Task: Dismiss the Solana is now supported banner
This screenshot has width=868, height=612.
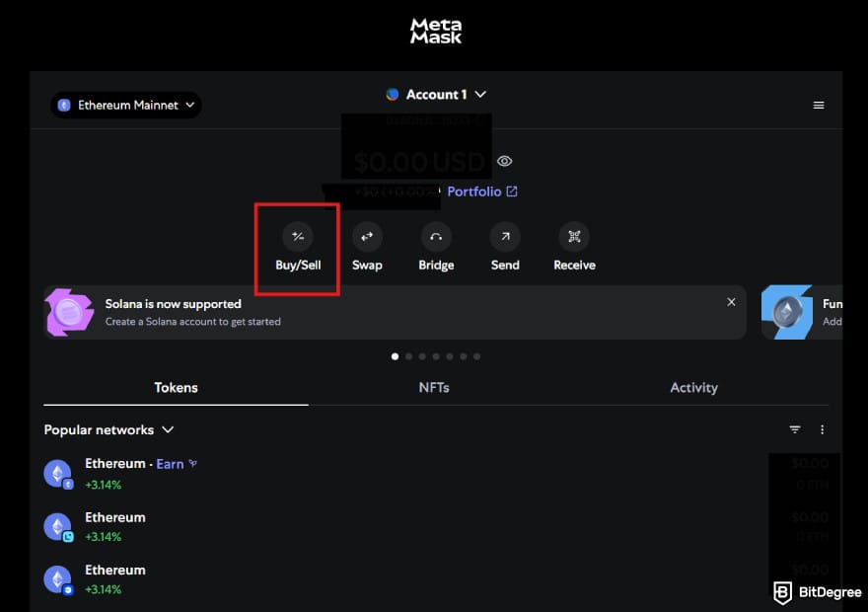Action: coord(731,302)
